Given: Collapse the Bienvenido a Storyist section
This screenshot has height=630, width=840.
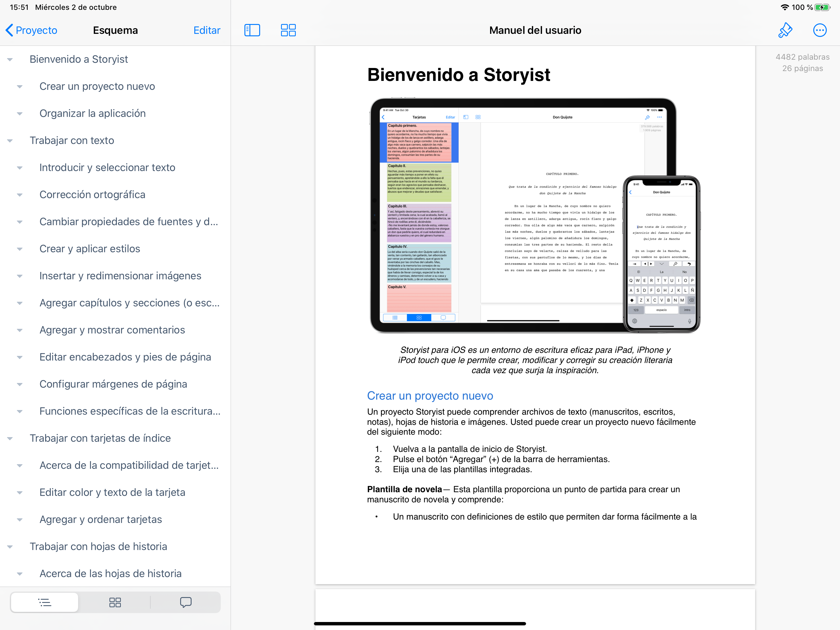Looking at the screenshot, I should (x=10, y=59).
